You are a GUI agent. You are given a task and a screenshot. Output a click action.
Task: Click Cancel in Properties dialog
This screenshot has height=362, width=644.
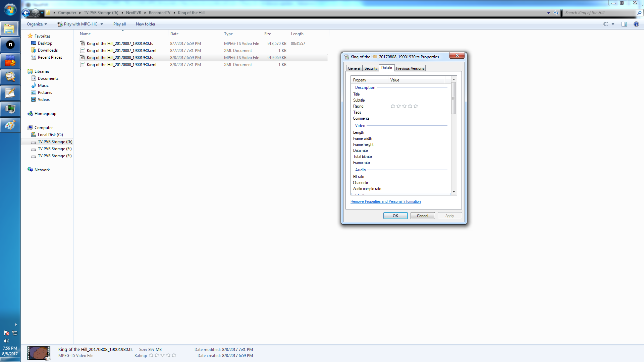pos(423,216)
